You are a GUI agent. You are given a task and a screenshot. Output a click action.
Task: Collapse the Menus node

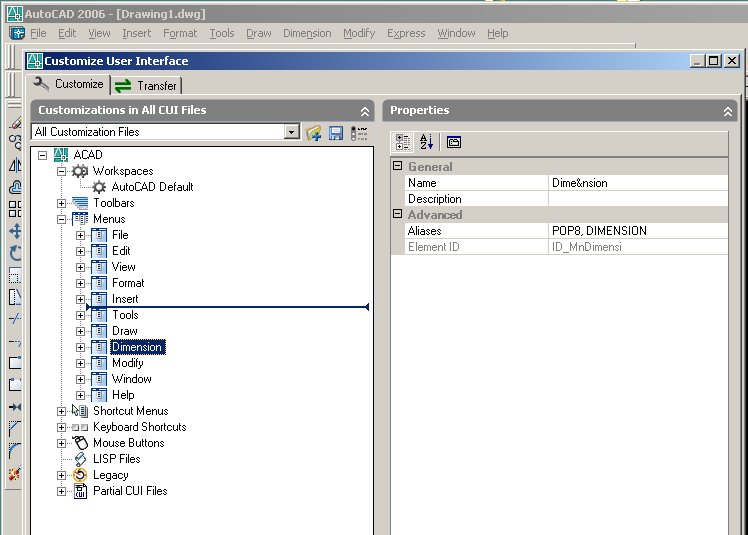click(62, 220)
